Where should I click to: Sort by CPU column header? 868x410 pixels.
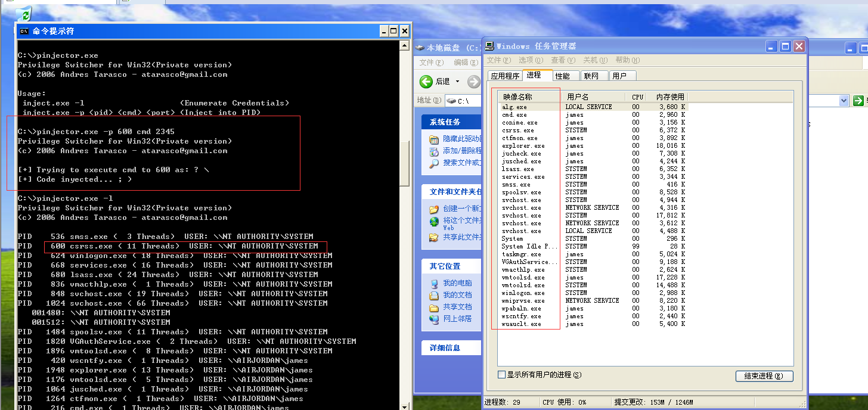click(x=637, y=97)
